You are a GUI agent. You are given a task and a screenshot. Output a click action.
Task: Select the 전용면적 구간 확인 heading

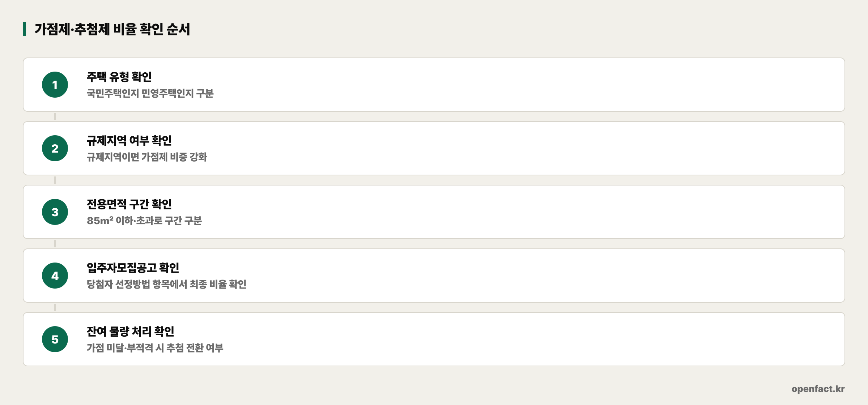coord(129,204)
